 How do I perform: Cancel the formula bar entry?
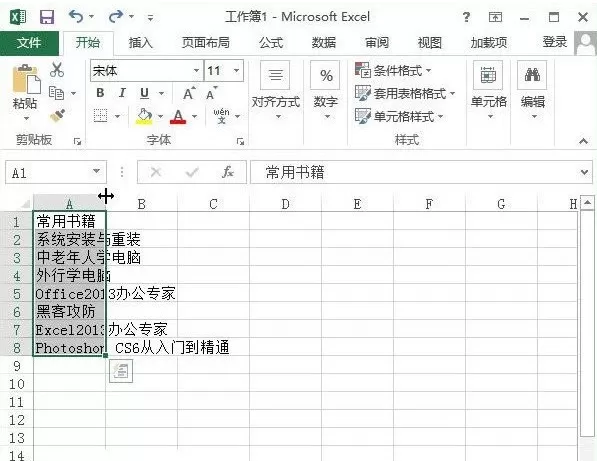click(x=156, y=172)
